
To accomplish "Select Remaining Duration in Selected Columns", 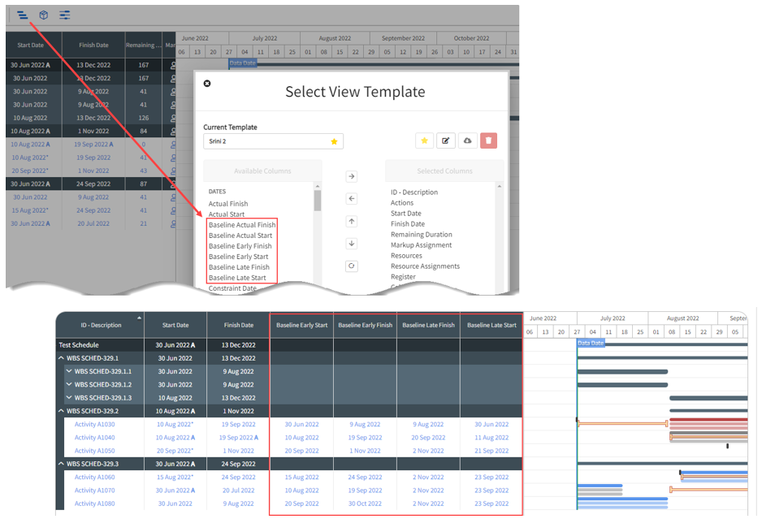I will [422, 235].
